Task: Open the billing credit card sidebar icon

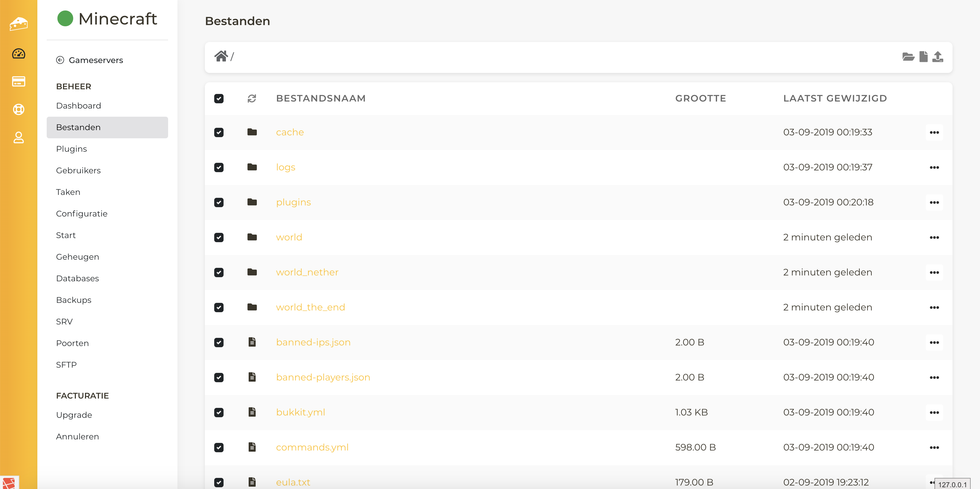Action: click(18, 81)
